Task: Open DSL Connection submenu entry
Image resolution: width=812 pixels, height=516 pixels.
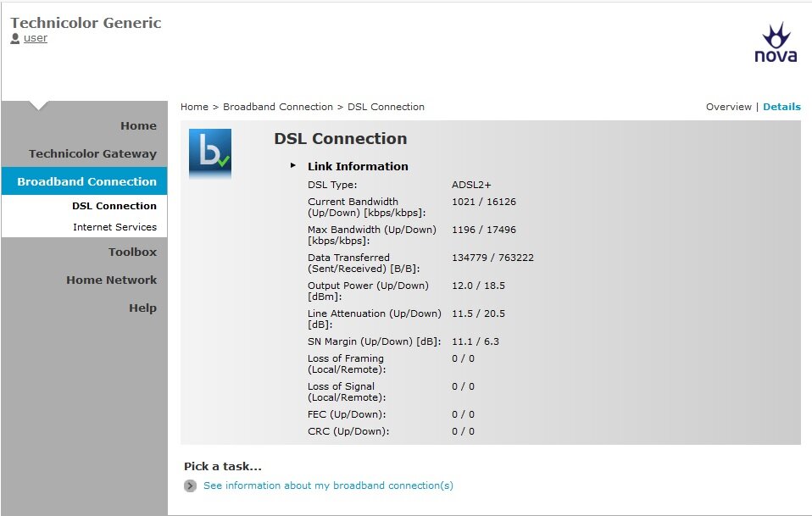Action: (114, 206)
